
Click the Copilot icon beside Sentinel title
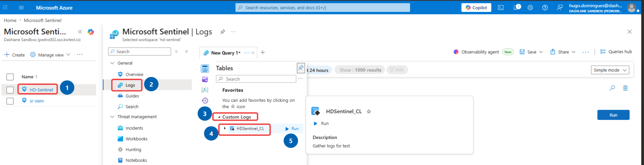coord(91,32)
